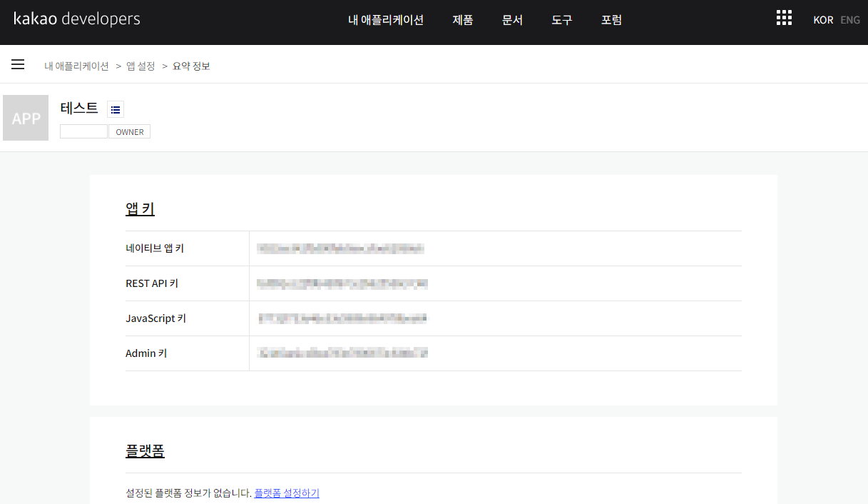Click the 플랫폼 section heading
868x504 pixels.
[145, 451]
